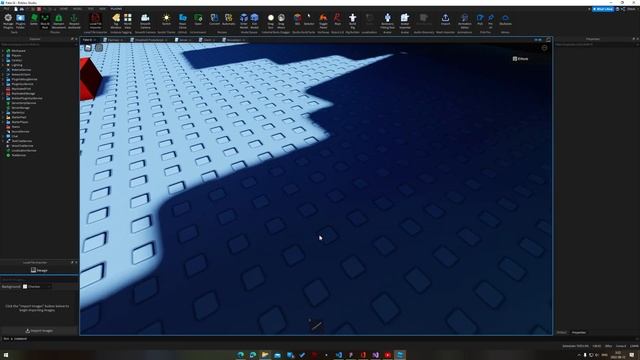This screenshot has width=640, height=360.
Task: Switch to Properties tab at panel bottom
Action: (x=578, y=333)
